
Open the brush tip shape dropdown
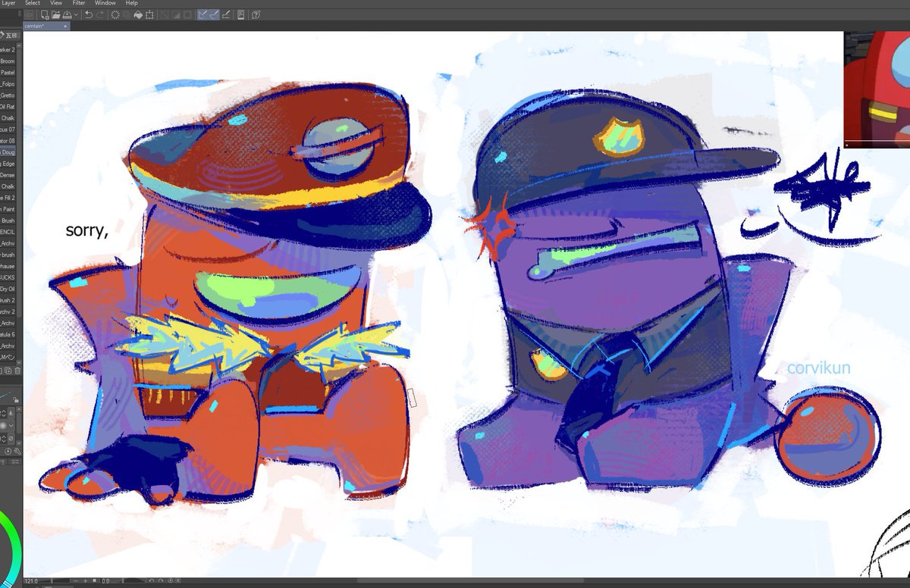[11, 426]
